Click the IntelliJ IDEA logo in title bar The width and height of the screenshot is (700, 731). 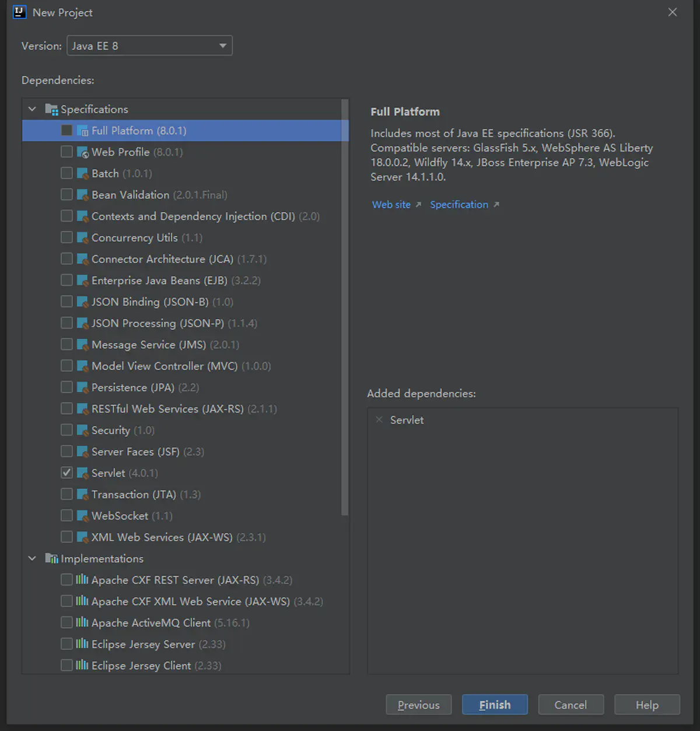[x=19, y=12]
